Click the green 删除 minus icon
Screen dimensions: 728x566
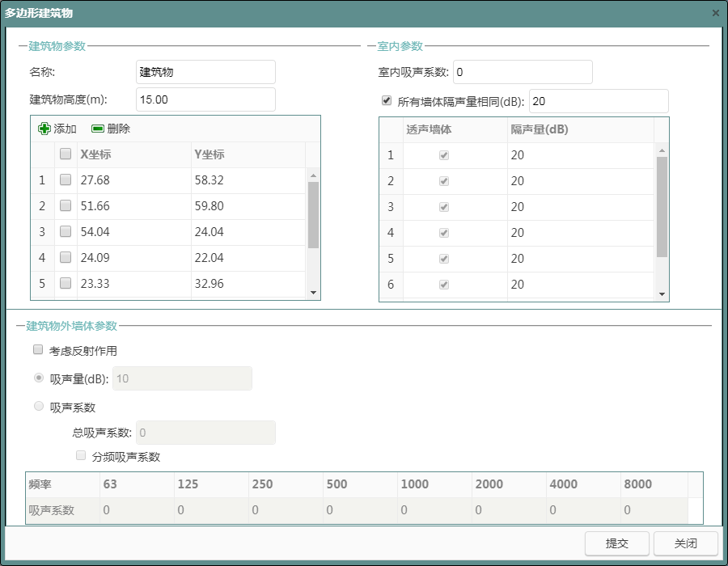click(x=98, y=129)
